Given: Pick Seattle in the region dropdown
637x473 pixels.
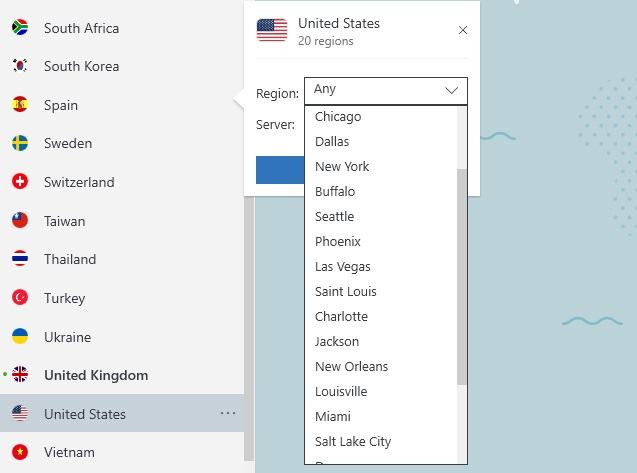Looking at the screenshot, I should click(334, 217).
